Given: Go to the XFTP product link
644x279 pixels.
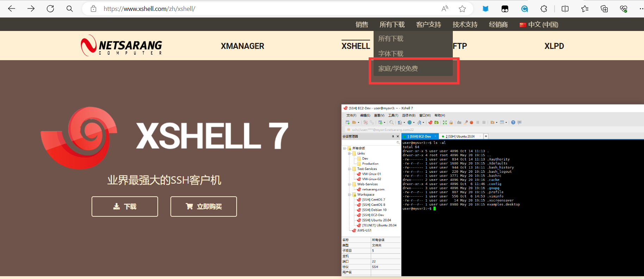Looking at the screenshot, I should click(459, 46).
